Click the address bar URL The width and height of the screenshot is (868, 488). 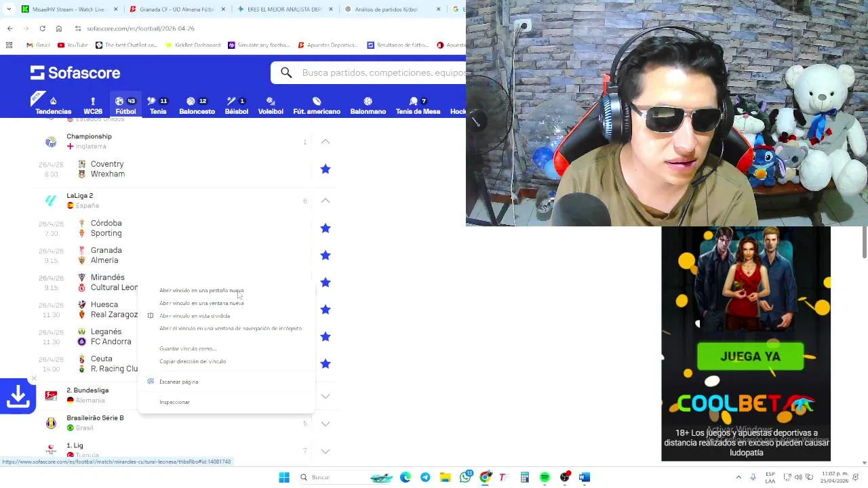coord(140,28)
